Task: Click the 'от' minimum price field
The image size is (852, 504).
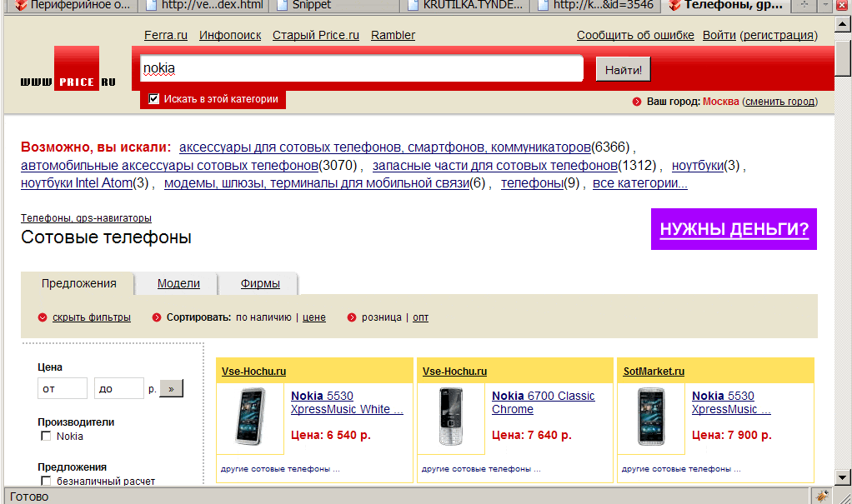Action: click(x=63, y=388)
